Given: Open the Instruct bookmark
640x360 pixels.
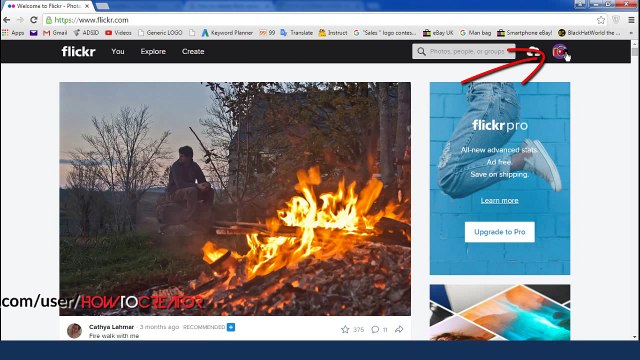Looking at the screenshot, I should pyautogui.click(x=333, y=33).
